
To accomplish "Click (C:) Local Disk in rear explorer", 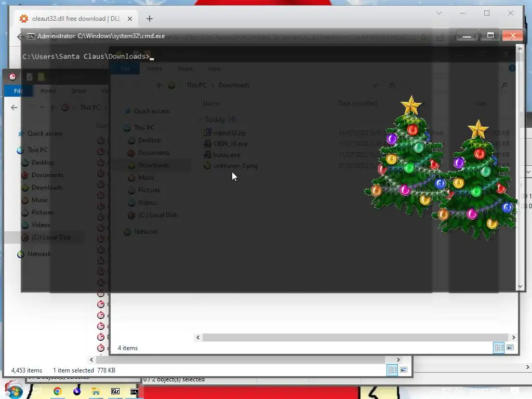I will [51, 237].
